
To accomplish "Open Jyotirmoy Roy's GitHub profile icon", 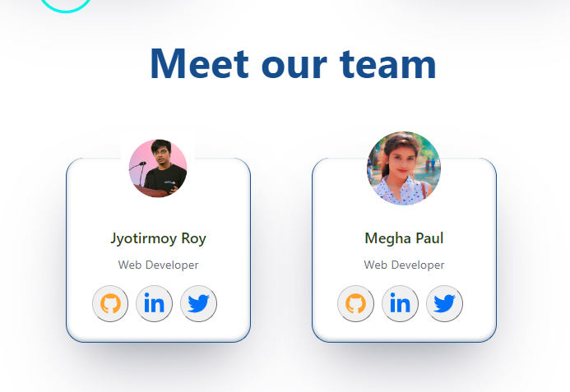I will (110, 303).
